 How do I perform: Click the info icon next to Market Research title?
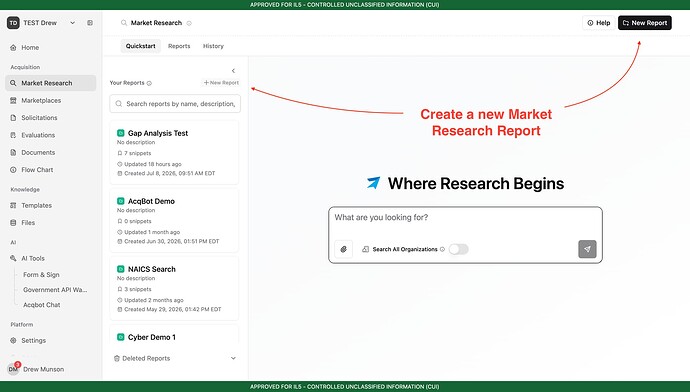point(189,23)
